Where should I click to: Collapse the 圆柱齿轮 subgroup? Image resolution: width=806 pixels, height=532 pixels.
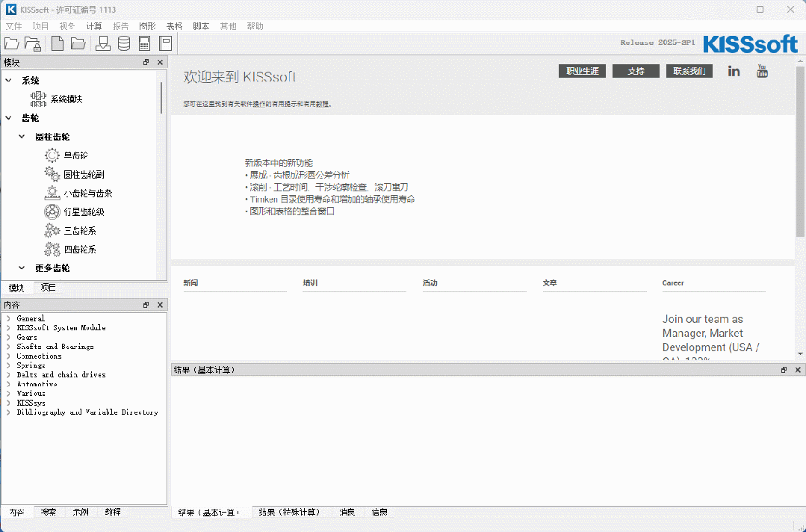point(22,136)
